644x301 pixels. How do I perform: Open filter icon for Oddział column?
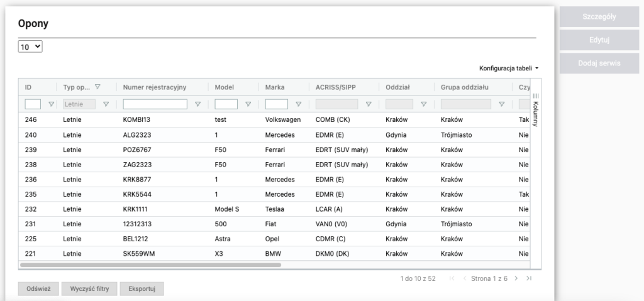[423, 104]
